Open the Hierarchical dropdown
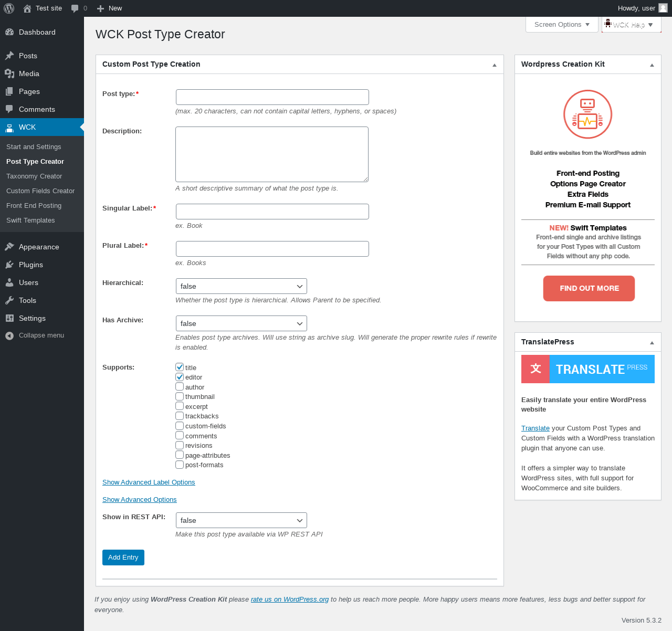672x631 pixels. [241, 286]
